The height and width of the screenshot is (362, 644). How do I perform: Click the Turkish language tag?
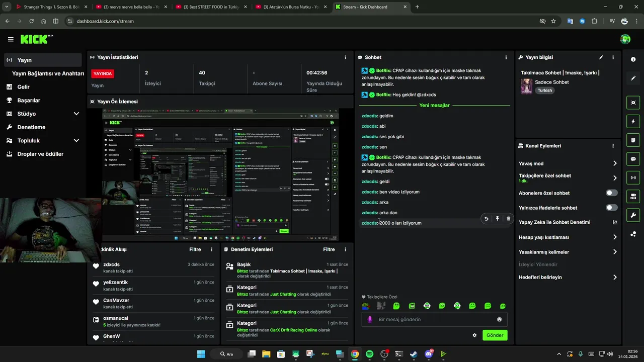click(x=545, y=90)
